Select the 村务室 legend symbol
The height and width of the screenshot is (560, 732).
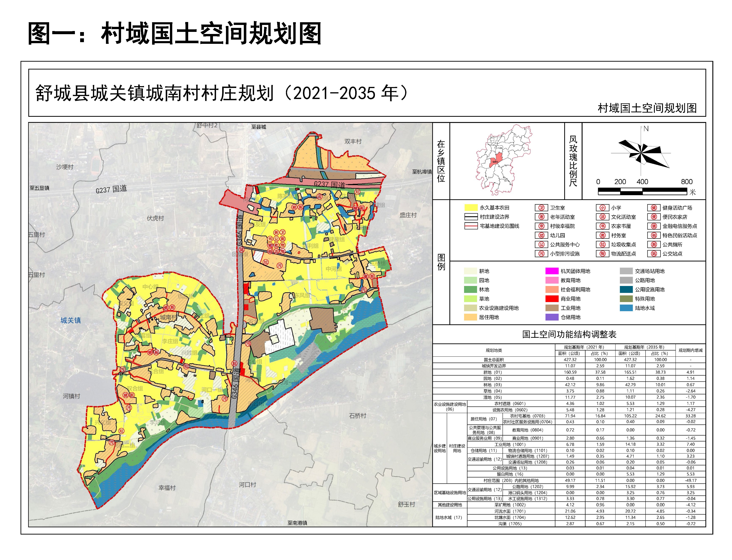pos(602,235)
